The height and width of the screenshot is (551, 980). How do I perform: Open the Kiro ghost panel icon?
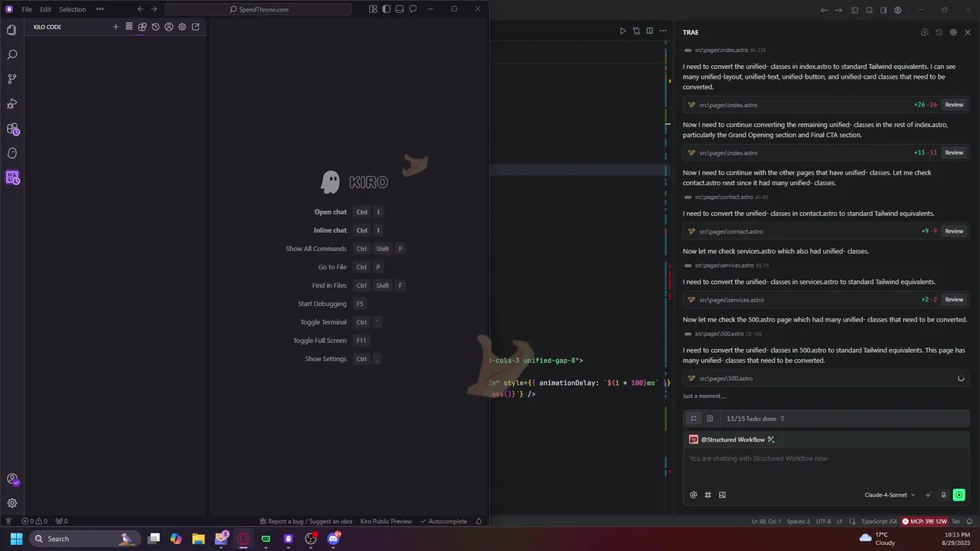click(x=11, y=153)
